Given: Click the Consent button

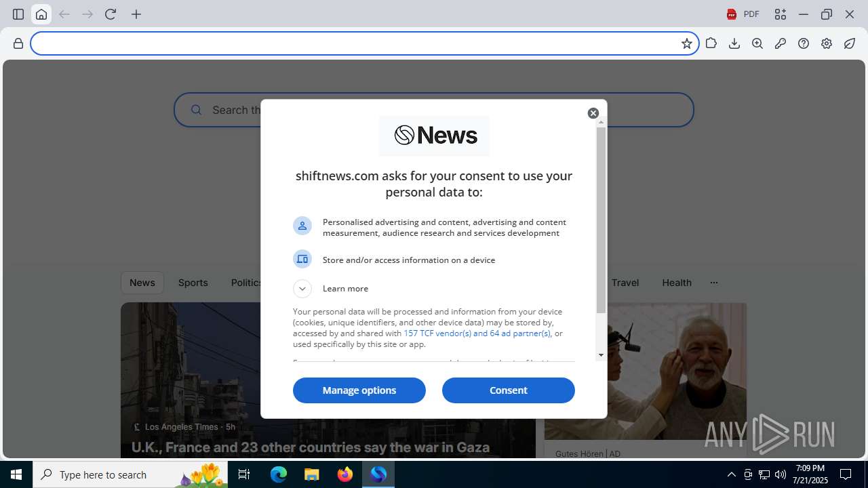Looking at the screenshot, I should click(x=509, y=390).
